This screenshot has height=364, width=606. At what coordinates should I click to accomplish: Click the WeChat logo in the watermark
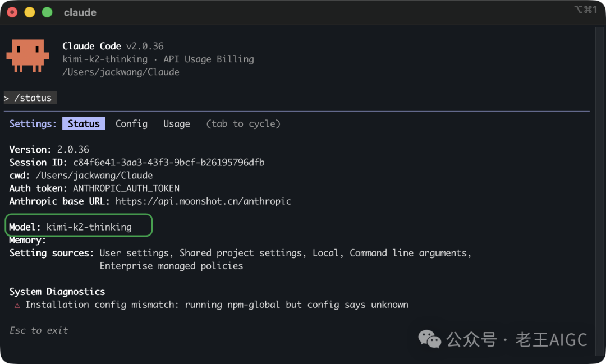coord(429,339)
